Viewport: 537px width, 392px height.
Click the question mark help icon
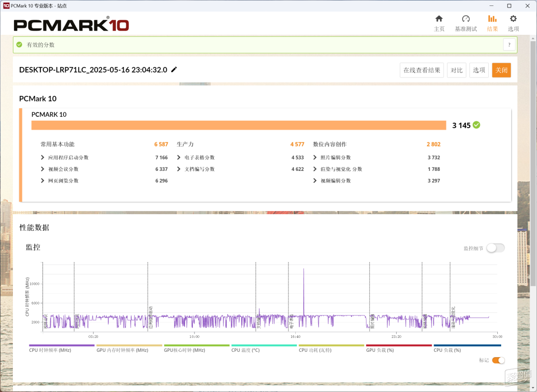pyautogui.click(x=509, y=45)
